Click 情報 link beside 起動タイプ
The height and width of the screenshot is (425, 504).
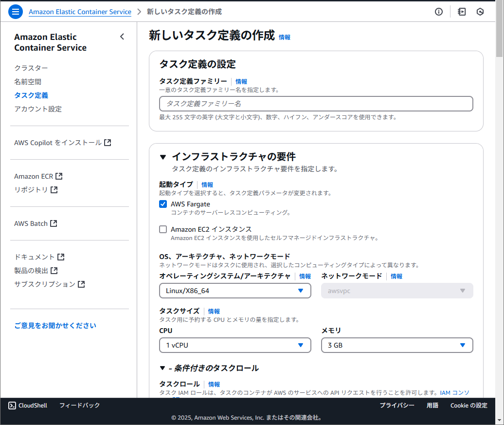coord(207,185)
